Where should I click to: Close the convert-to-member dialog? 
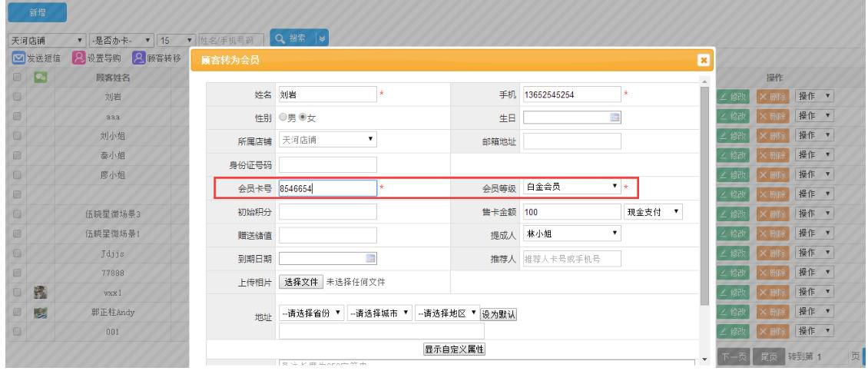702,61
